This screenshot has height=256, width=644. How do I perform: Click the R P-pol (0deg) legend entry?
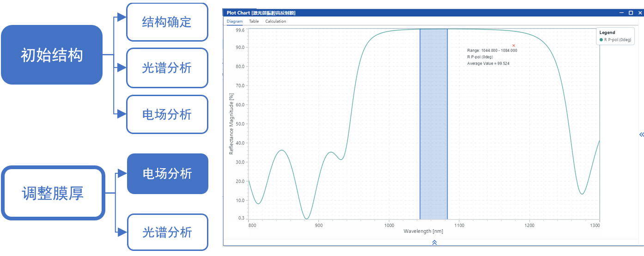pyautogui.click(x=618, y=40)
